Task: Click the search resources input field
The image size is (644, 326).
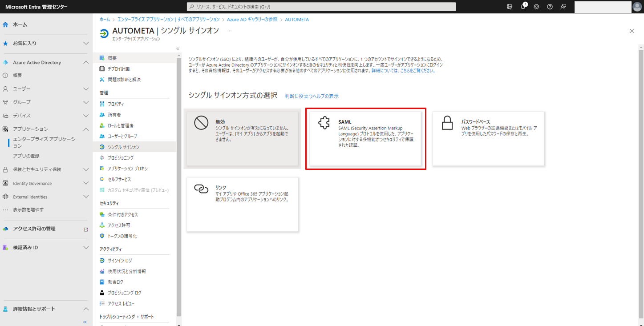Action: (321, 7)
